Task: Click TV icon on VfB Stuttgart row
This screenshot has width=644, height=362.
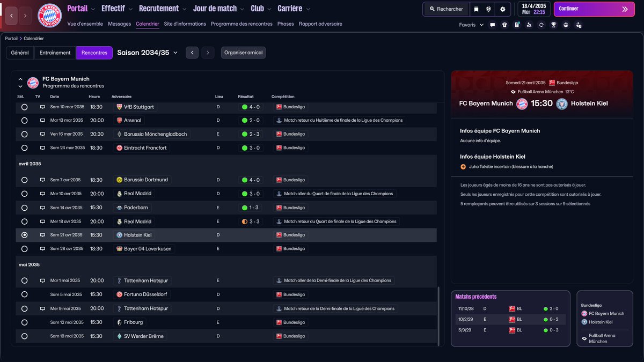Action: click(42, 107)
